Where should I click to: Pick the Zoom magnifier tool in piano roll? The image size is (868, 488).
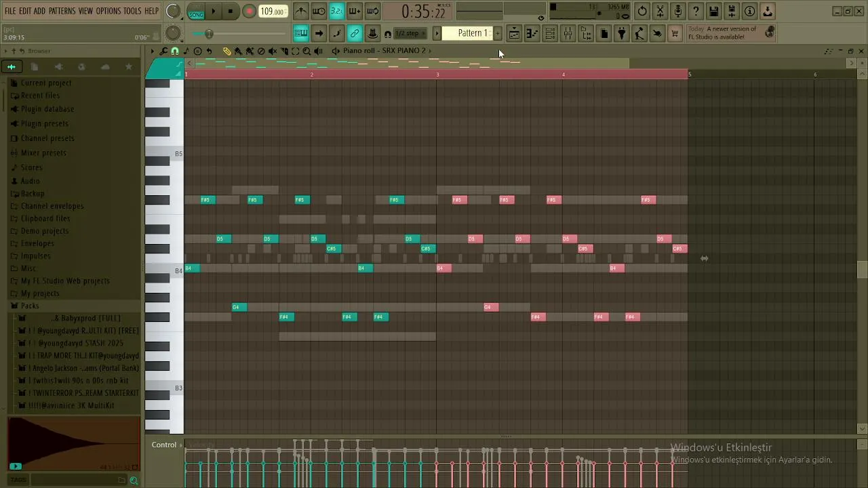click(x=307, y=51)
